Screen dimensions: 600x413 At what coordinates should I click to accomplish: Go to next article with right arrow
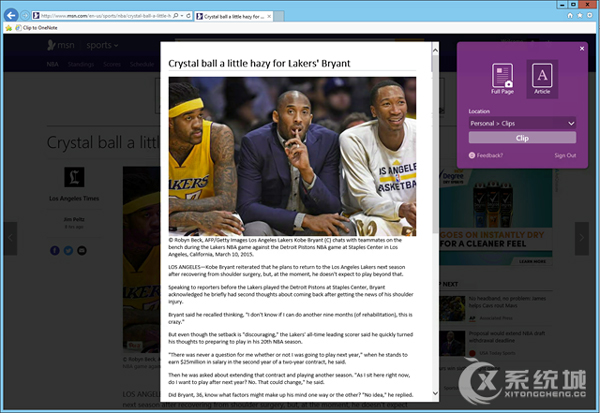[x=582, y=238]
